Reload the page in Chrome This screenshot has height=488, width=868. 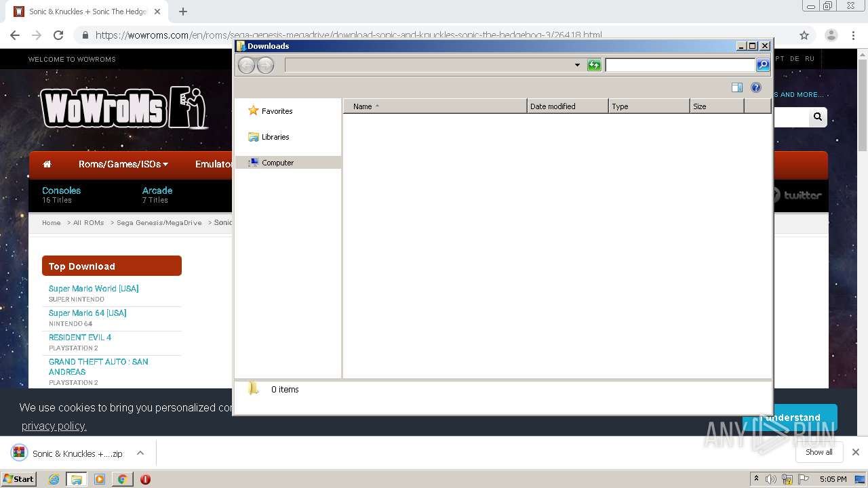click(x=58, y=35)
